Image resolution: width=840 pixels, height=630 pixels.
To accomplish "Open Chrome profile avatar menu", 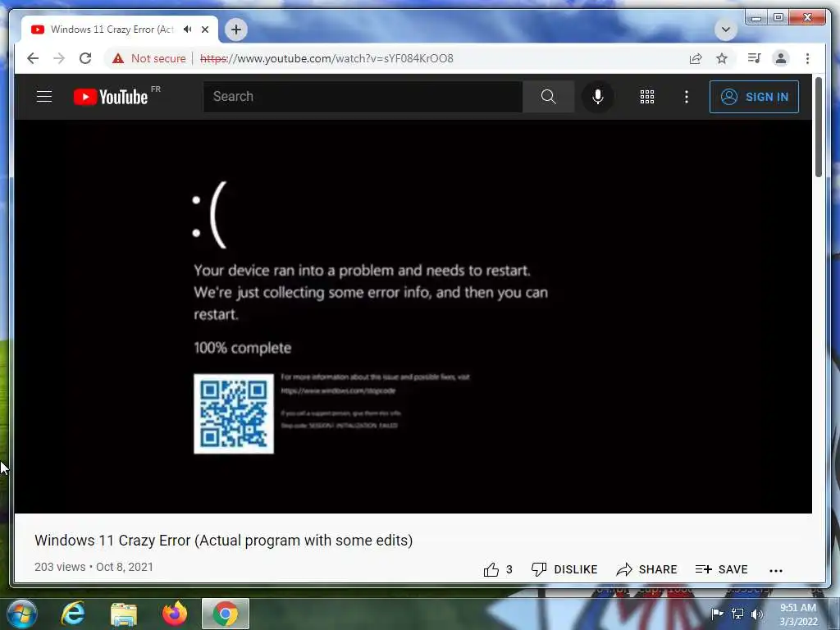I will tap(781, 58).
